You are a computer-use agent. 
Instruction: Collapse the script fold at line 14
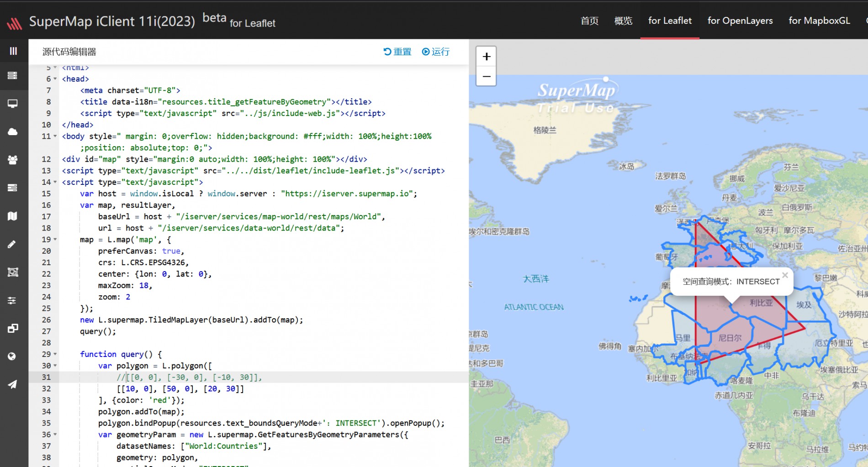click(x=55, y=182)
